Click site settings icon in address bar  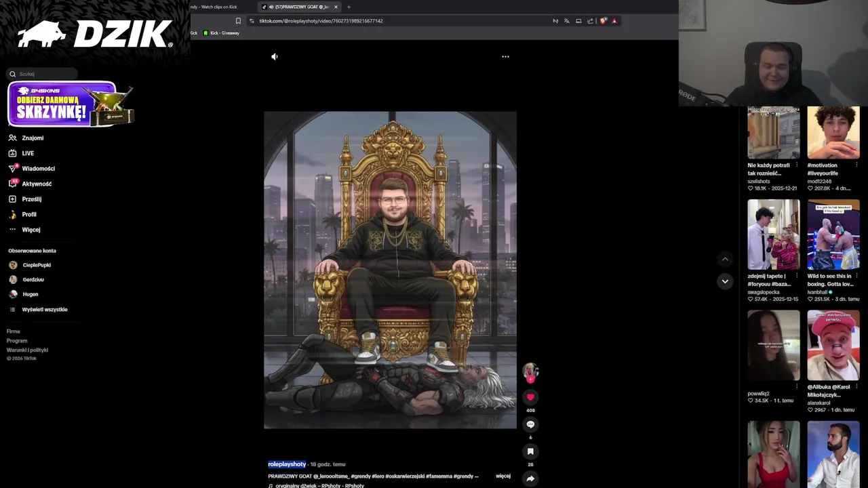coord(252,21)
